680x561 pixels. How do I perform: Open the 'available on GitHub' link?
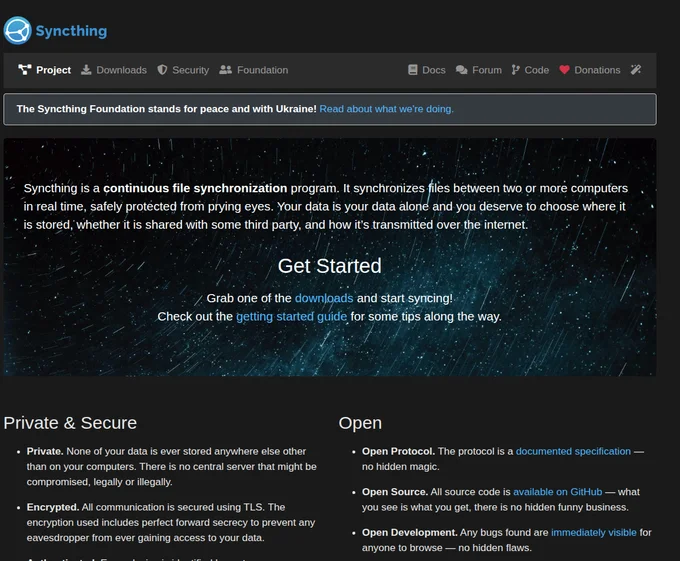[x=557, y=492]
